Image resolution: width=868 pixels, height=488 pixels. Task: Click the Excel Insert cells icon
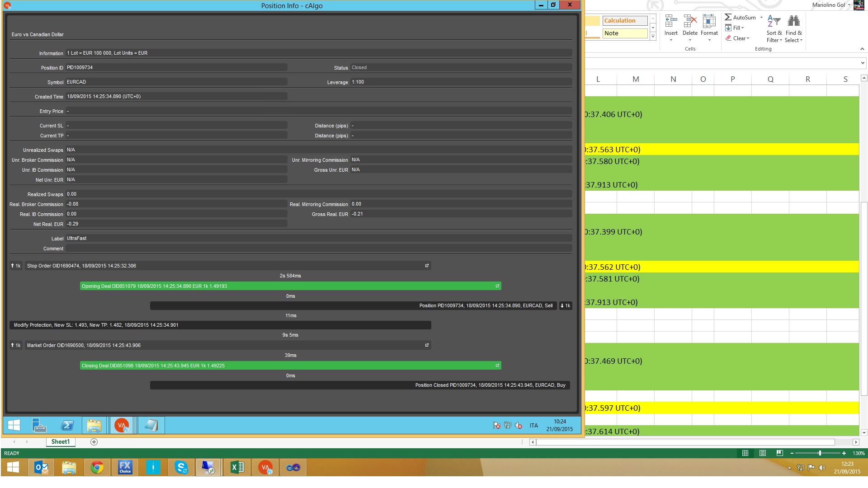[671, 21]
